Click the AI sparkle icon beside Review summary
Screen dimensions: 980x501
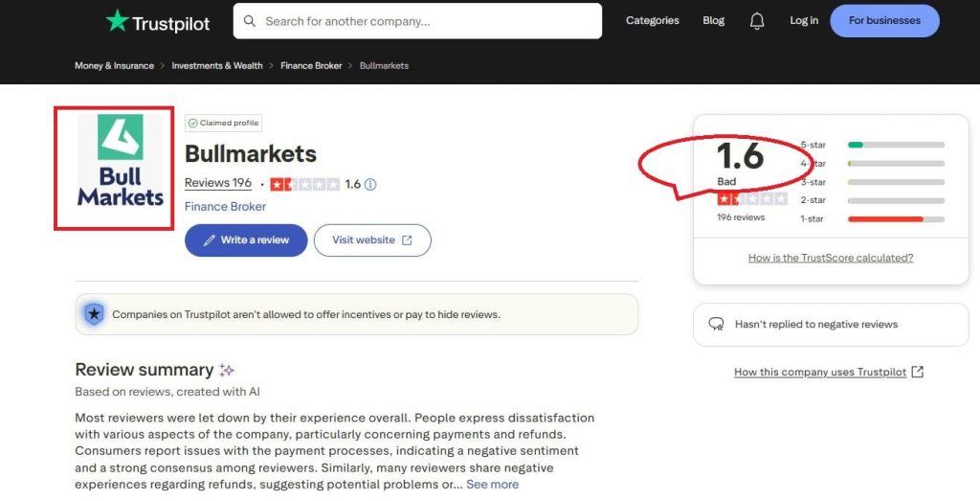(x=227, y=370)
